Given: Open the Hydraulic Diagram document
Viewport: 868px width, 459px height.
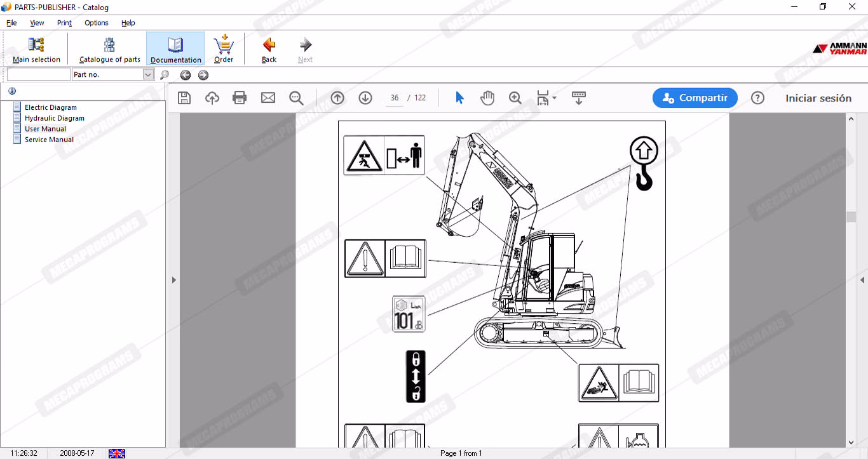Looking at the screenshot, I should 54,118.
